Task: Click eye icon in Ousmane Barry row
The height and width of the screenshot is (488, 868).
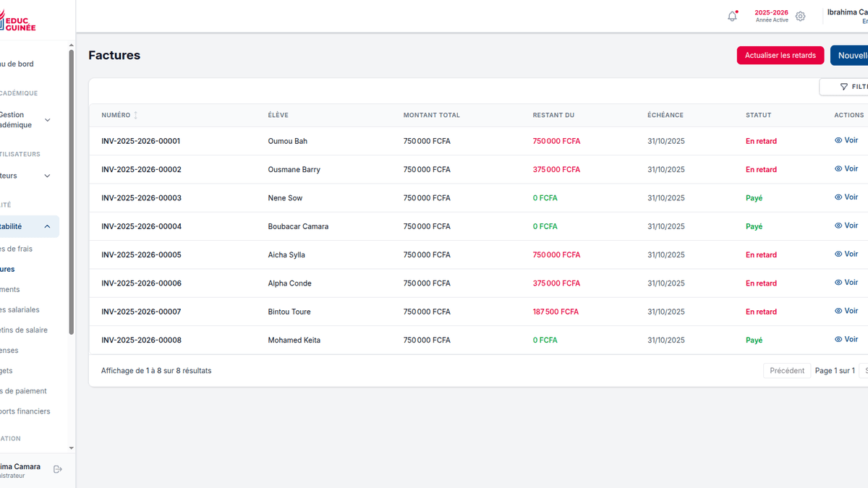Action: pos(838,168)
